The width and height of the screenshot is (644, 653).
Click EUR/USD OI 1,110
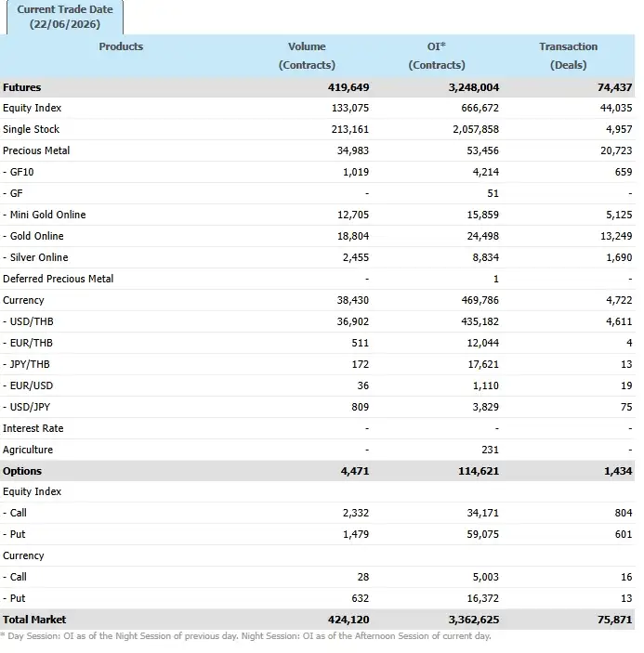(x=485, y=386)
